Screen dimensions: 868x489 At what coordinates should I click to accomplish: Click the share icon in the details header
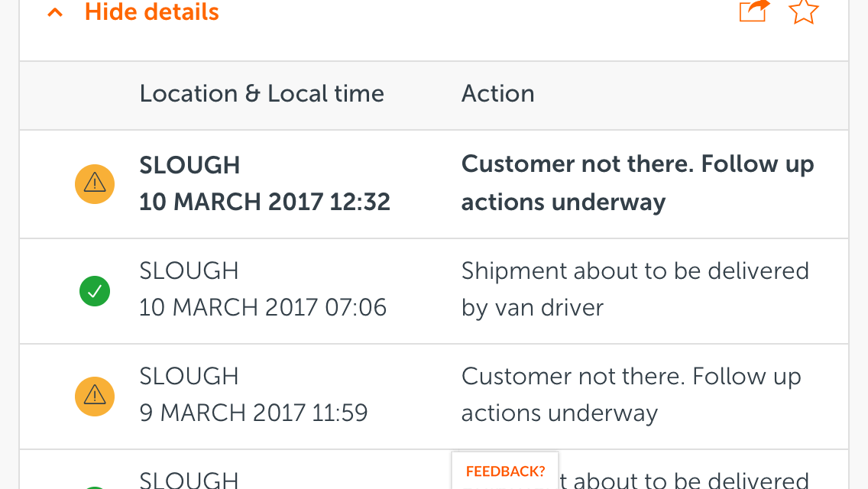tap(754, 11)
